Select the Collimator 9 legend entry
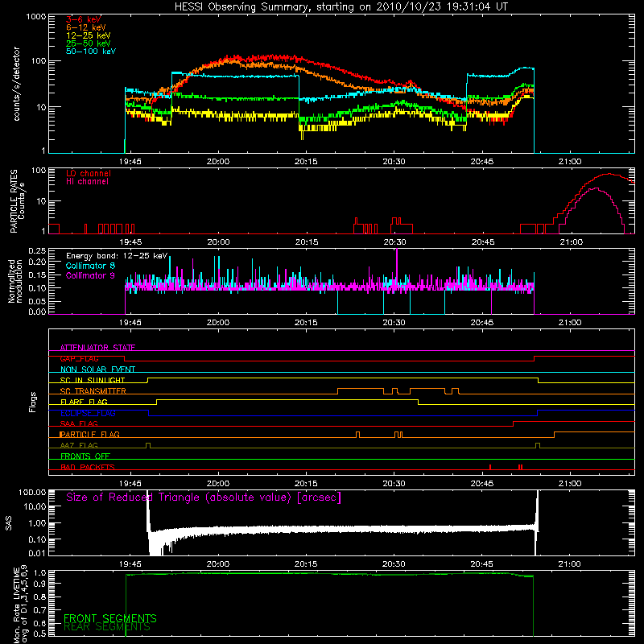Screen dimensions: 644x644 pyautogui.click(x=90, y=275)
